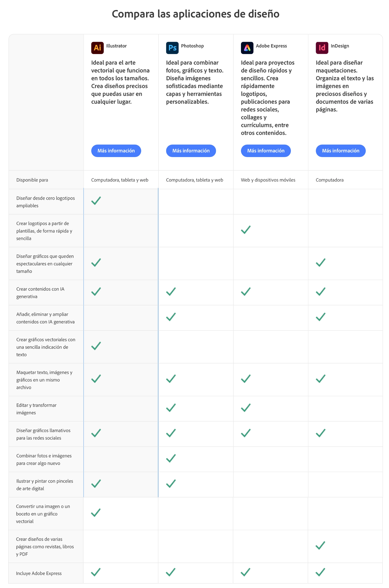Click Adobe Express checkmark for logo templates row

pyautogui.click(x=246, y=230)
